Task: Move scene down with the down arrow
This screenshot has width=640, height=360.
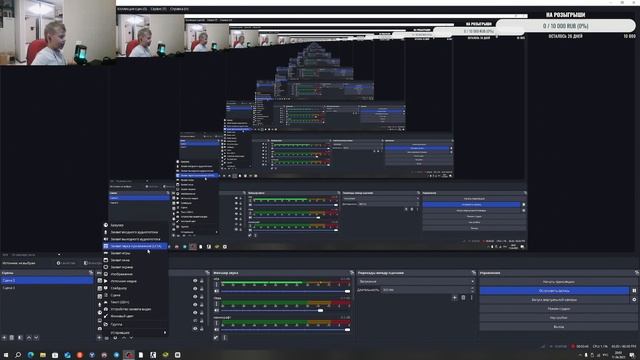Action: 36,338
